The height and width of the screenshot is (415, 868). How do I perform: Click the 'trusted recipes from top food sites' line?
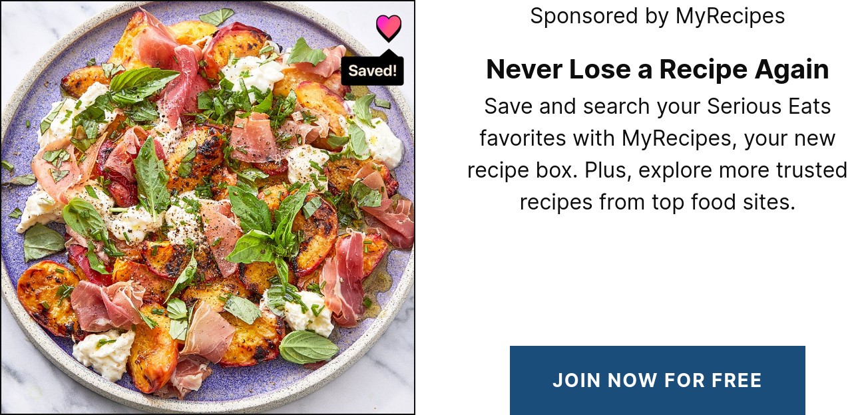pyautogui.click(x=658, y=186)
